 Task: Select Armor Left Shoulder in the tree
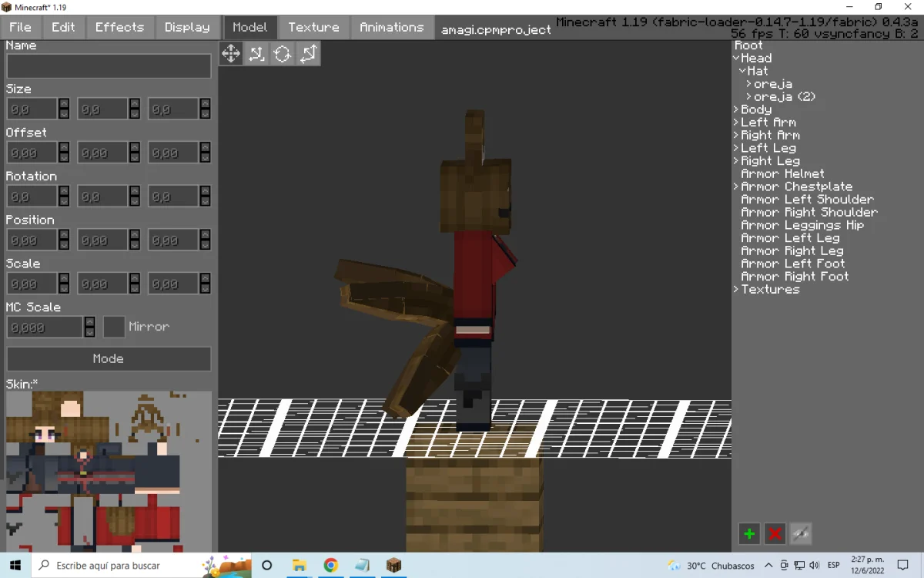pos(807,200)
